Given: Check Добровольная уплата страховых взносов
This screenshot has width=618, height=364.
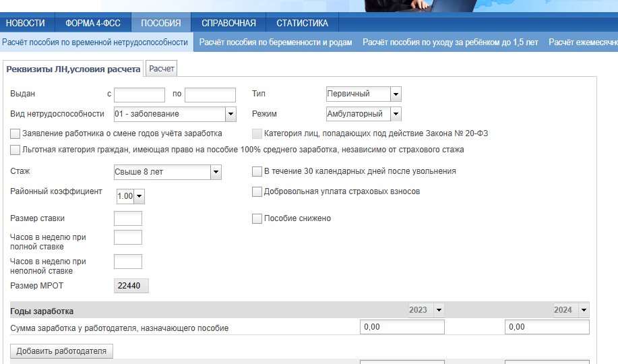Looking at the screenshot, I should (x=257, y=191).
